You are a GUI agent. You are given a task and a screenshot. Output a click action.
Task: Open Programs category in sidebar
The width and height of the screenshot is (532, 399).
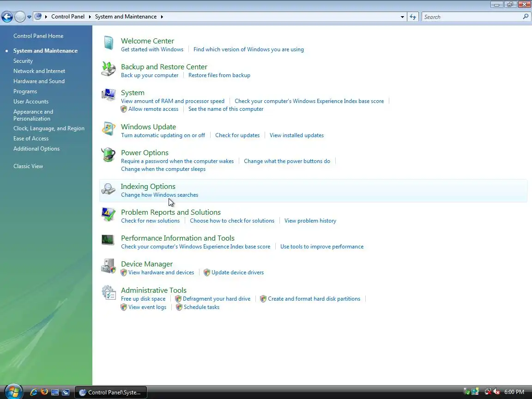pos(25,91)
